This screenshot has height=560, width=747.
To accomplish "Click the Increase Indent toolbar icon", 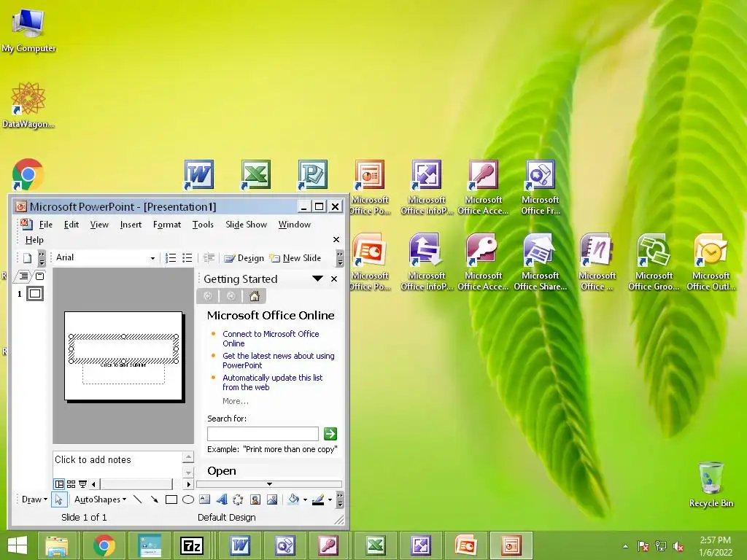I will [209, 258].
